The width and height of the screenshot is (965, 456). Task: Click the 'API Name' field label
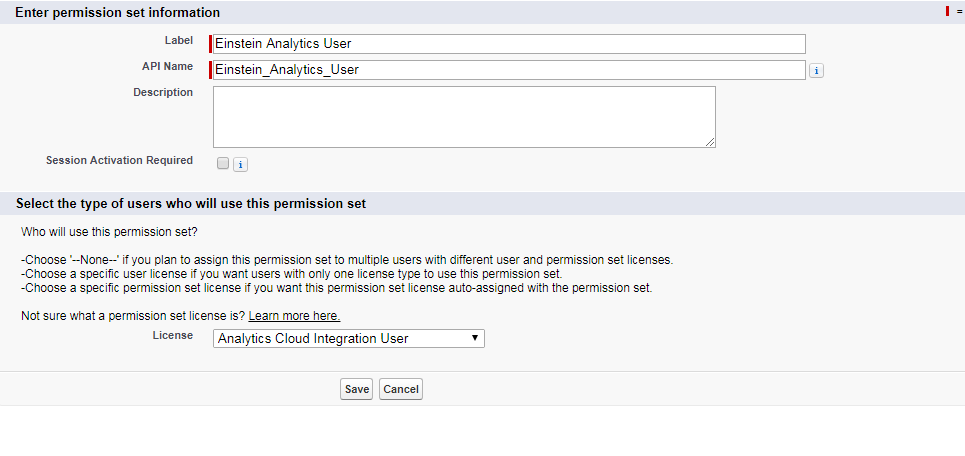(167, 66)
